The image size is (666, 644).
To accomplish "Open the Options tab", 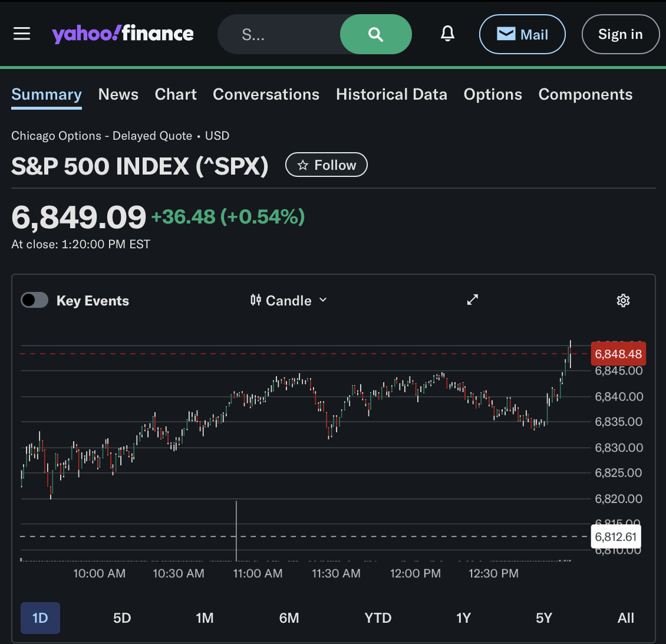I will click(x=493, y=94).
